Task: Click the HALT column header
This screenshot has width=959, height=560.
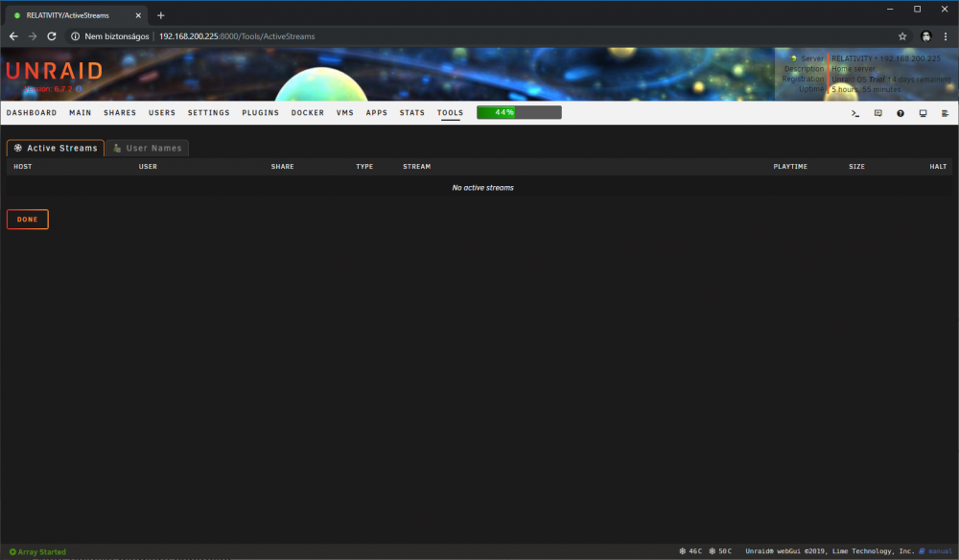Action: click(x=938, y=166)
